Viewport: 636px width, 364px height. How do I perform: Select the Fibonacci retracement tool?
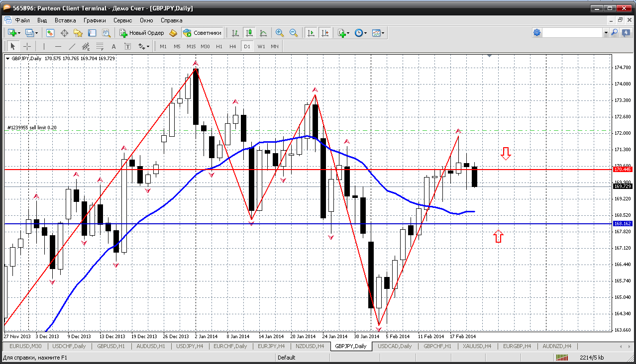pos(99,46)
